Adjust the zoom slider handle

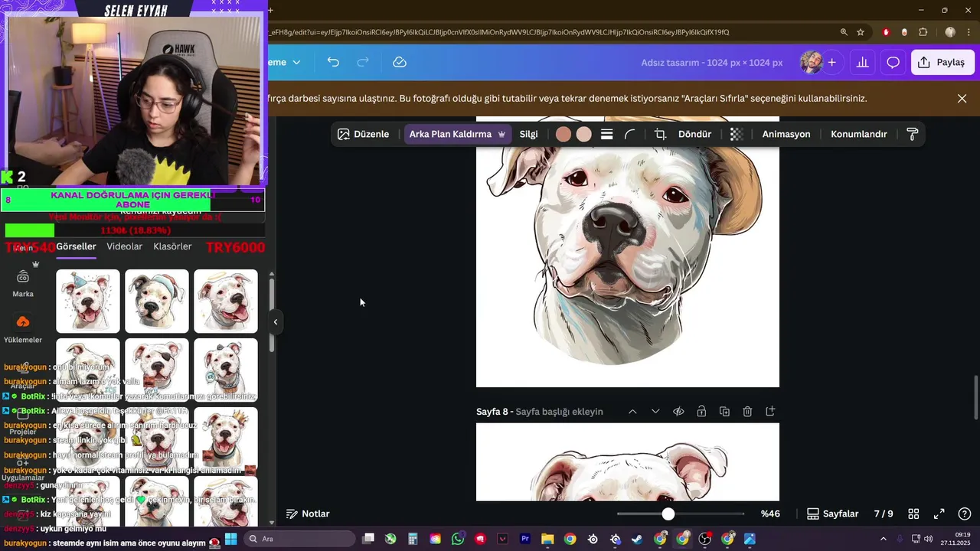(668, 514)
